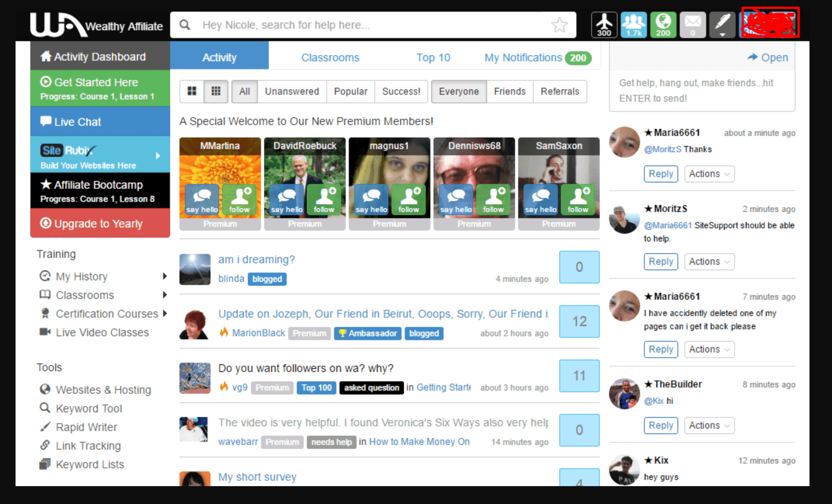Open Live Video Classes
The height and width of the screenshot is (504, 832).
pos(94,332)
